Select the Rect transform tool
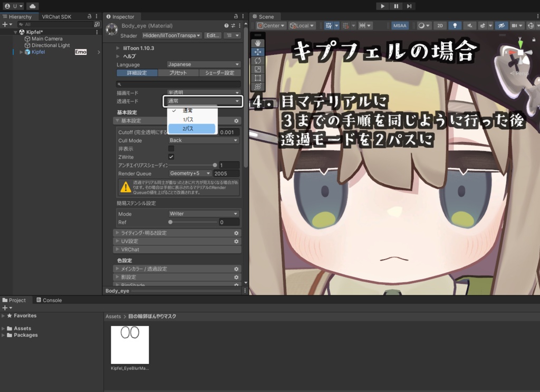 coord(257,78)
